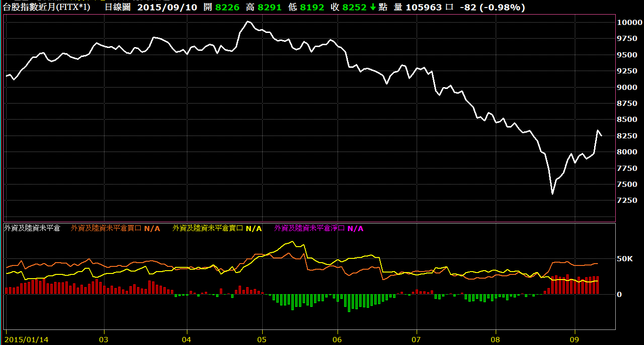The width and height of the screenshot is (644, 345).
Task: Select the low price value 8192
Action: pos(314,8)
